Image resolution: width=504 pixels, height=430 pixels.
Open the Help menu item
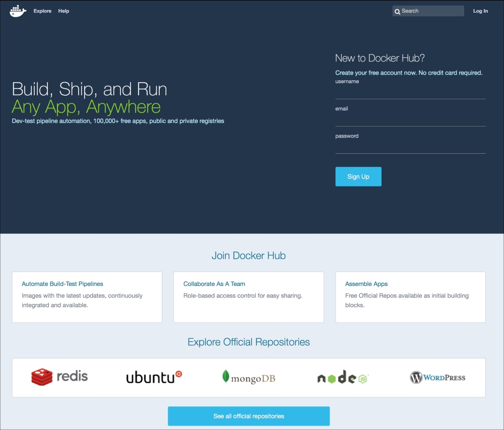(x=64, y=11)
